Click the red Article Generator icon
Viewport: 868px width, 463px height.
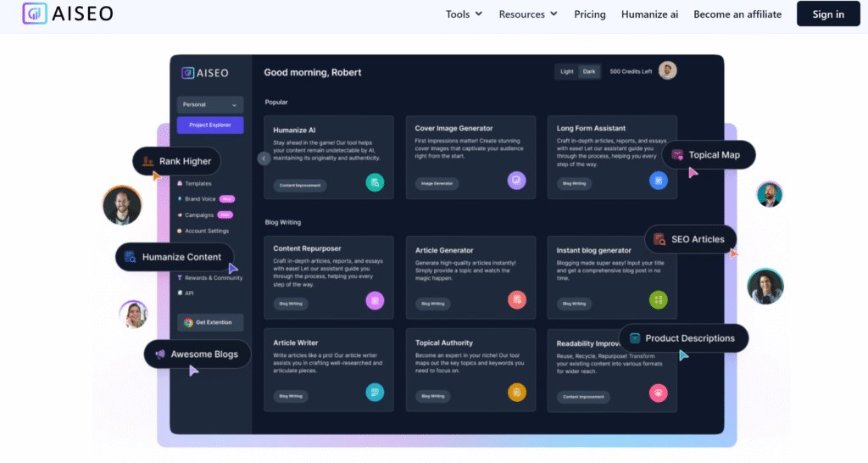[516, 300]
